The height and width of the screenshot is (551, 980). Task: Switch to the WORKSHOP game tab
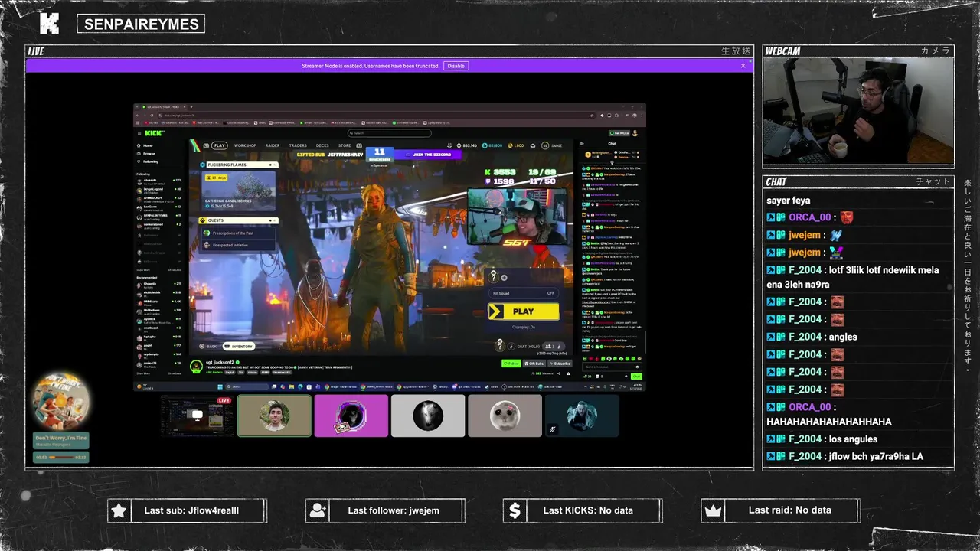(245, 145)
